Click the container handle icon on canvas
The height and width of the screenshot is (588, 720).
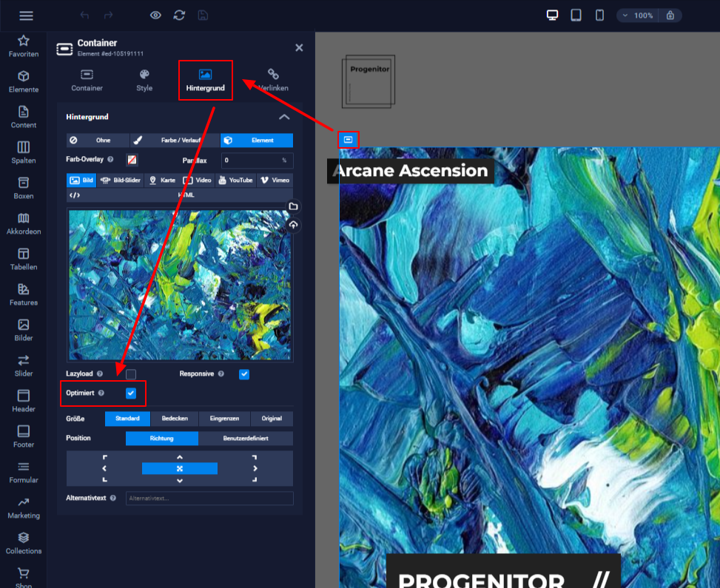[348, 140]
